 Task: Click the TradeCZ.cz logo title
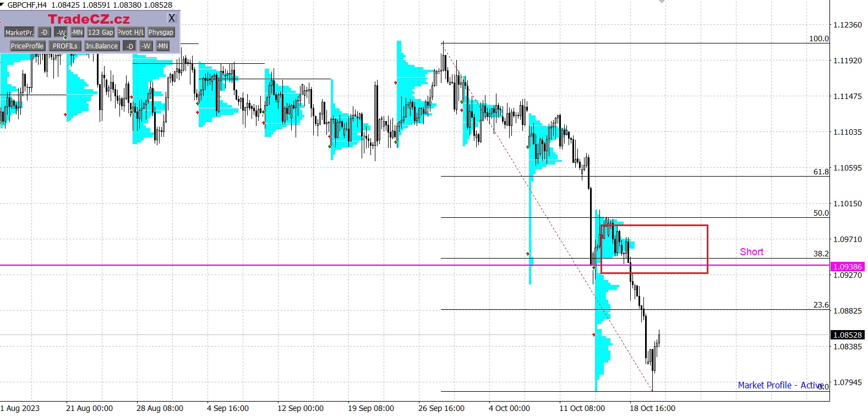click(x=89, y=19)
